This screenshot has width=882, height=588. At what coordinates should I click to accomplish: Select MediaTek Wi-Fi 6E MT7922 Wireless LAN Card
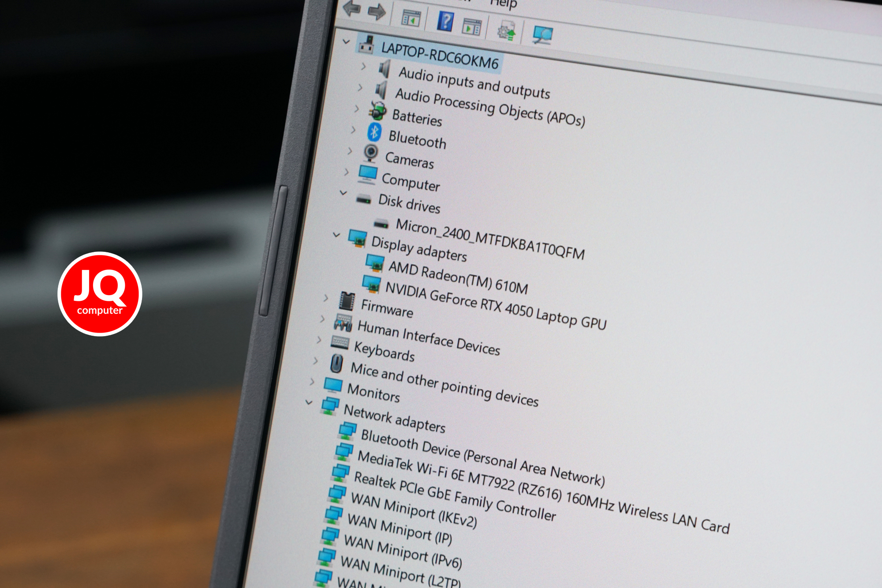coord(543,492)
